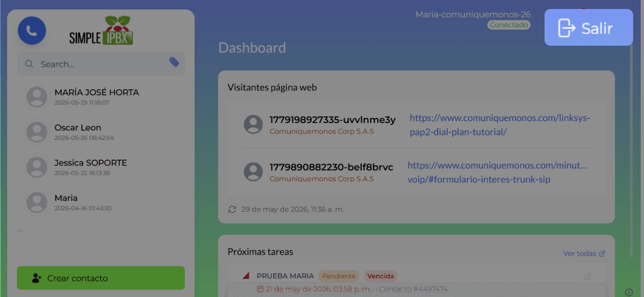Click Comuniquemonos Corp S.A.S under first visitor
This screenshot has height=297, width=644.
click(x=322, y=132)
